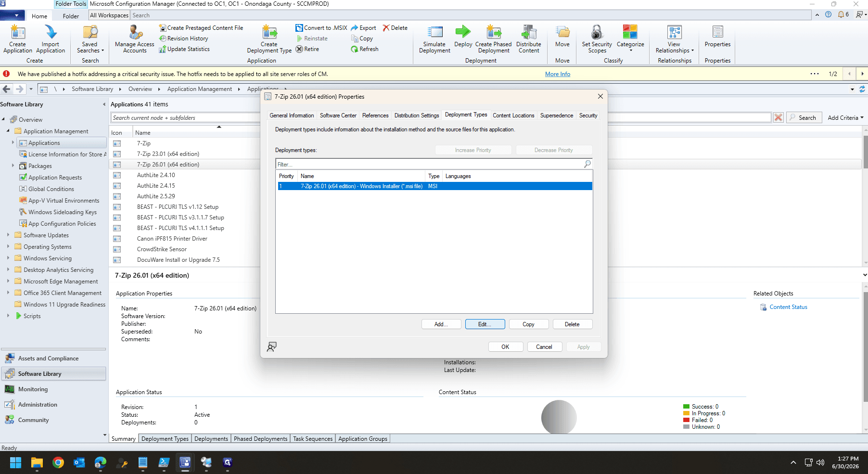Image resolution: width=868 pixels, height=474 pixels.
Task: Click the Add... button in dialog
Action: (x=441, y=324)
